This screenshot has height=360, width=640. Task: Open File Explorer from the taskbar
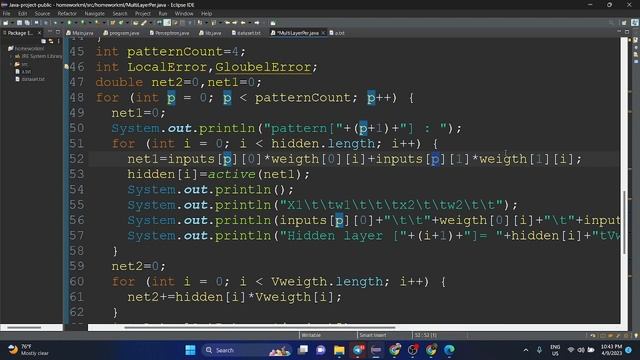339,350
